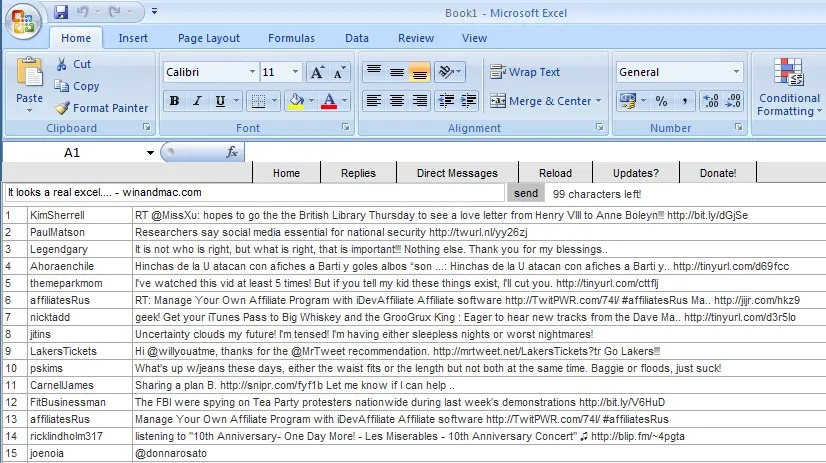The height and width of the screenshot is (463, 826).
Task: Copy the selection
Action: coord(77,86)
